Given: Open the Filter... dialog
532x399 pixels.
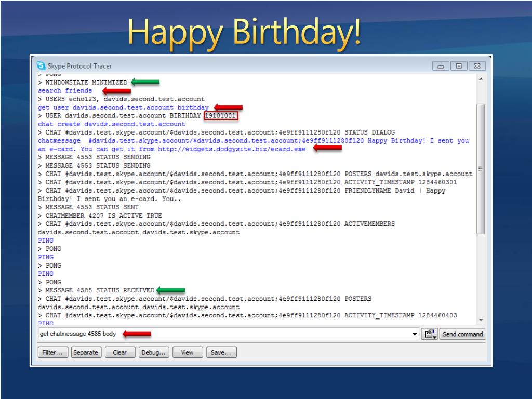Looking at the screenshot, I should point(52,352).
